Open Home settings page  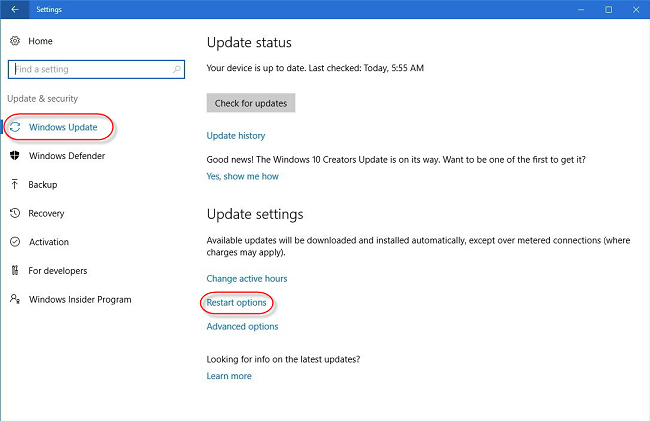[x=40, y=41]
